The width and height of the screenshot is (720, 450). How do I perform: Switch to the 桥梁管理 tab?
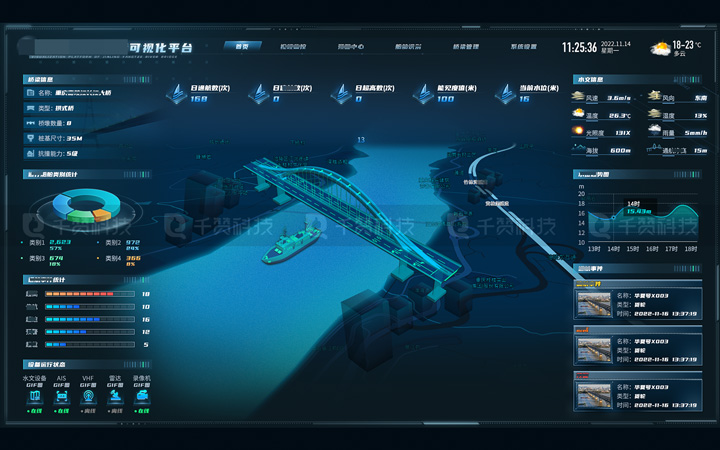point(466,46)
